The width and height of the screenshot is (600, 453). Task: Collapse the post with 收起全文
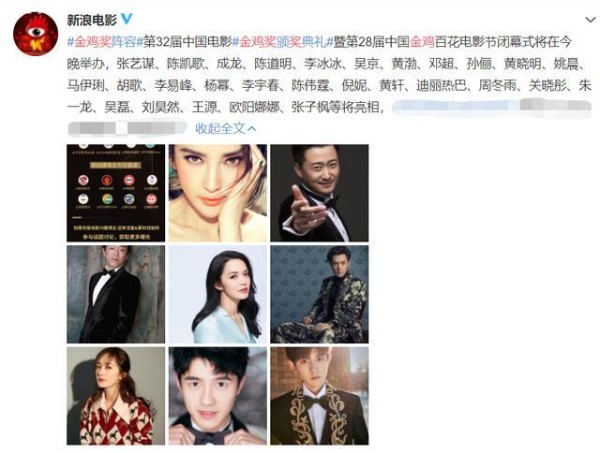(220, 129)
